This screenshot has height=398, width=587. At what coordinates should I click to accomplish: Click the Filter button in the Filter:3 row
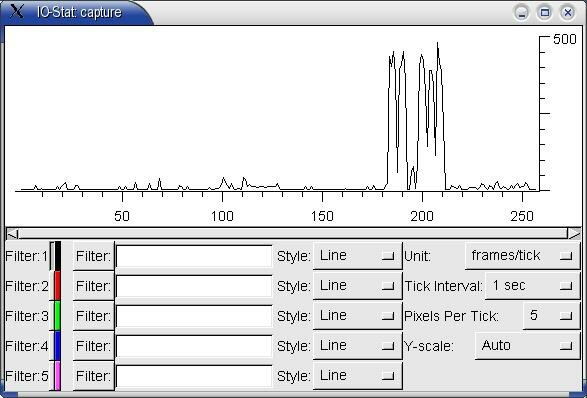click(x=94, y=316)
